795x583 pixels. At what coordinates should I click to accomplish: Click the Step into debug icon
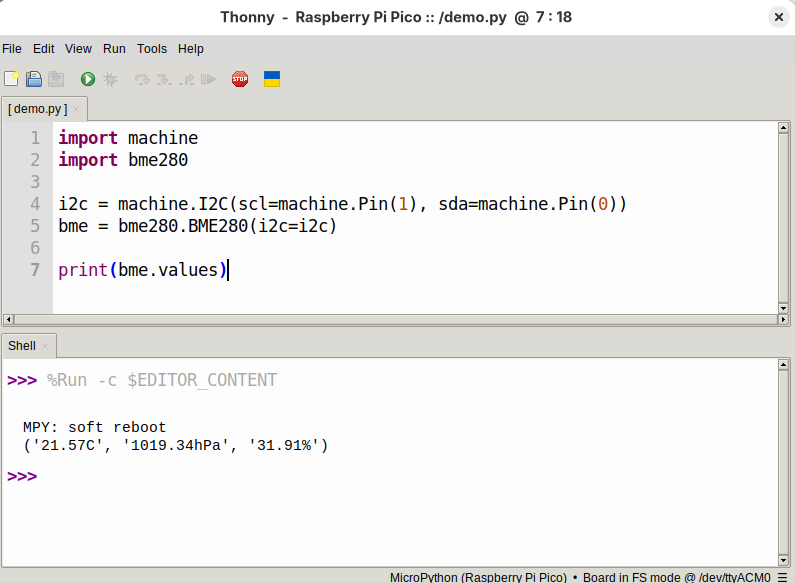163,79
